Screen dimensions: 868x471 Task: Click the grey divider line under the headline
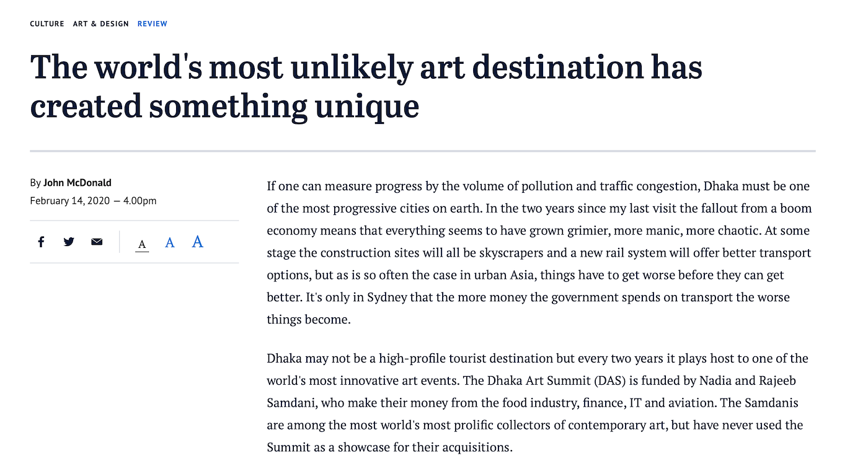click(423, 151)
